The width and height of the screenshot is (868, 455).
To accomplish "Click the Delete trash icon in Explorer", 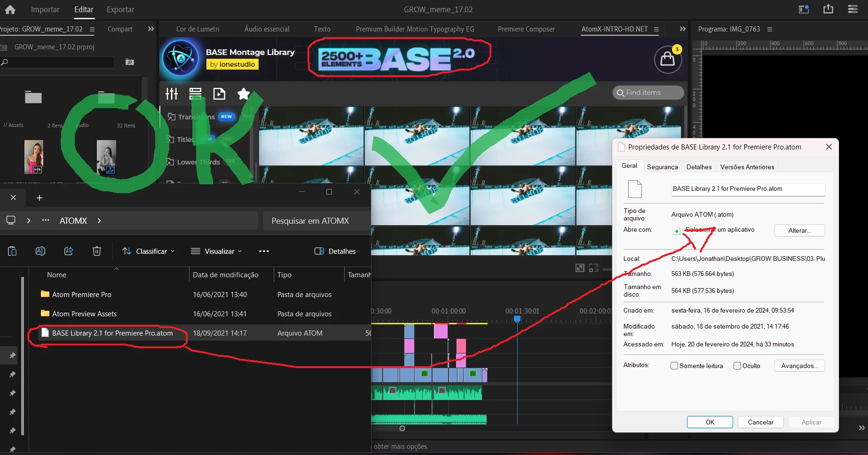I will (x=97, y=251).
